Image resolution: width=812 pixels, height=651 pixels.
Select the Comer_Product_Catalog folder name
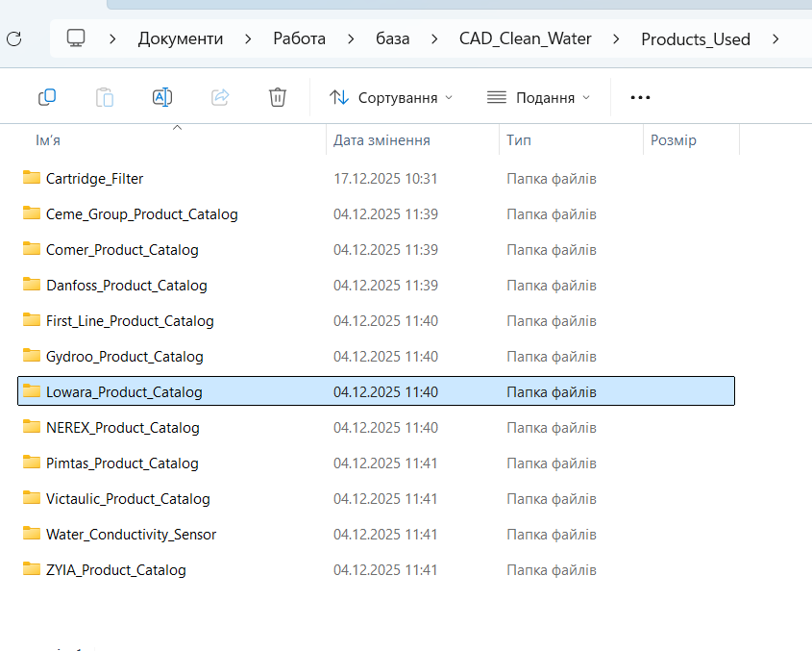point(122,250)
